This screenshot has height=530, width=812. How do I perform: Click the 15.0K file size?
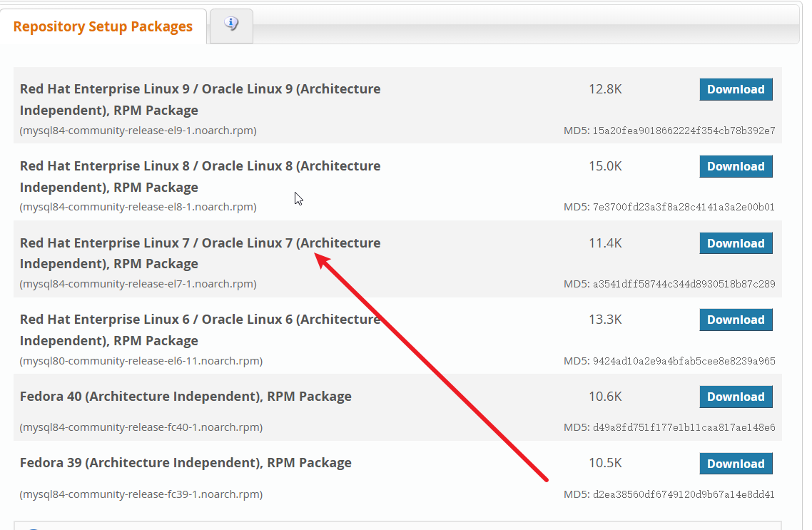click(605, 166)
